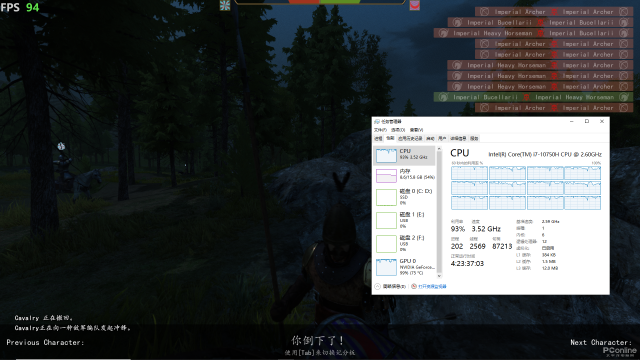Click the 93% utilization value
The image size is (640, 360).
coord(458,229)
